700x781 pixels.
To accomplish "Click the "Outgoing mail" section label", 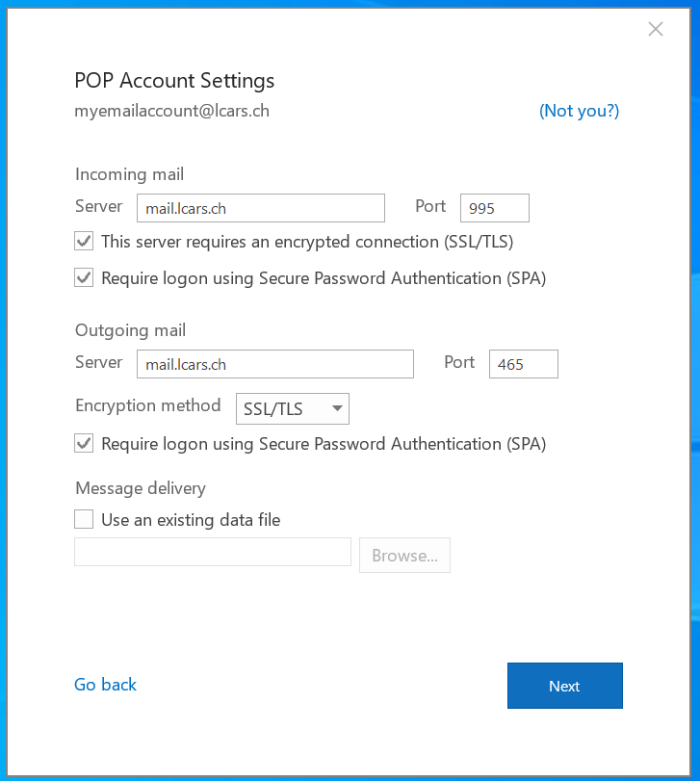I will point(130,330).
